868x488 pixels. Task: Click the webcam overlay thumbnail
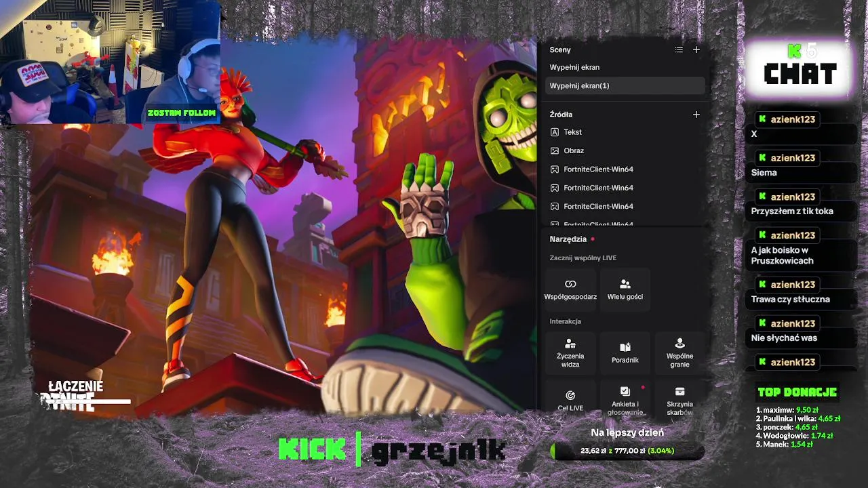point(111,62)
